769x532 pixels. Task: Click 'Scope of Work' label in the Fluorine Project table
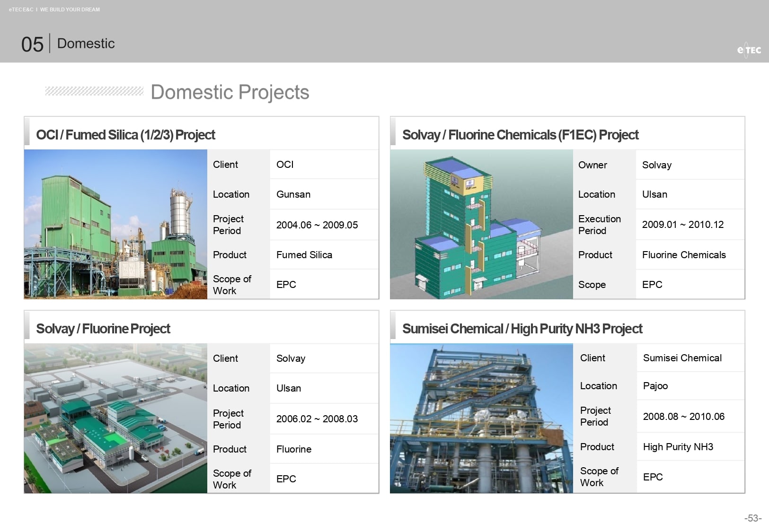[232, 479]
